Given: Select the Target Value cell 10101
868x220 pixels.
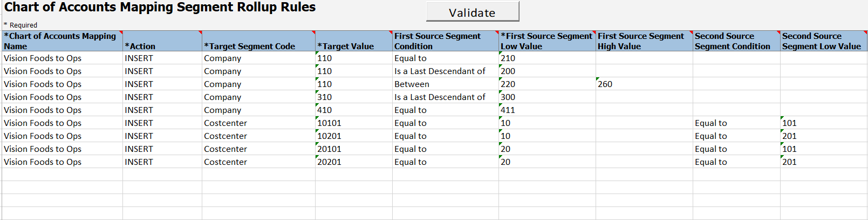Looking at the screenshot, I should (353, 123).
